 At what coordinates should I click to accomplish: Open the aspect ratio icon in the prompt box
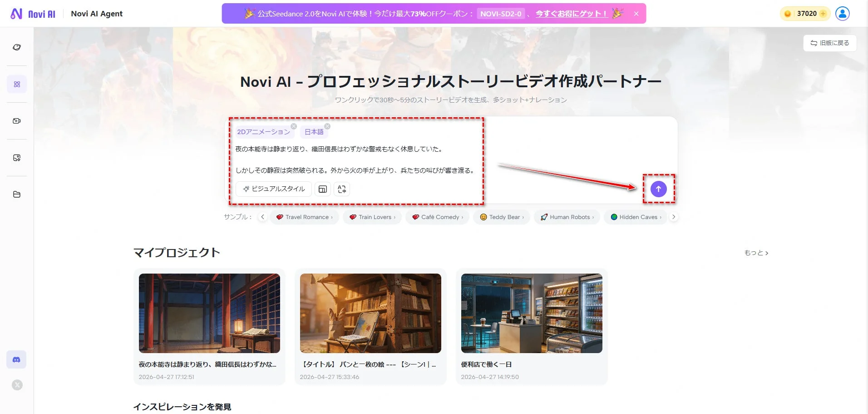(323, 189)
